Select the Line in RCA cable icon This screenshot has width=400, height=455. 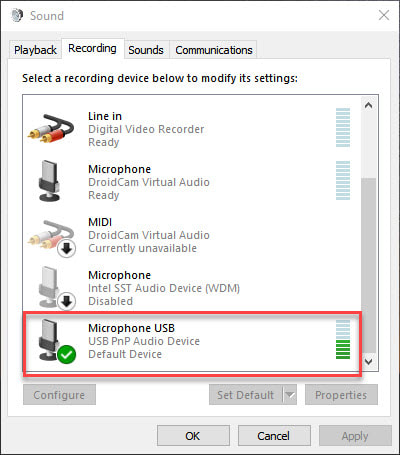click(x=51, y=128)
